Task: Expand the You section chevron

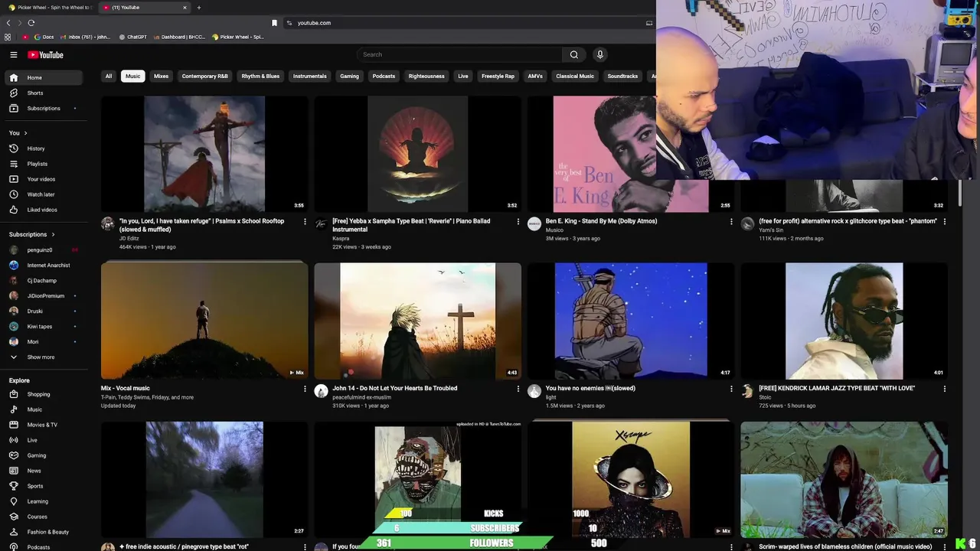Action: [x=26, y=133]
